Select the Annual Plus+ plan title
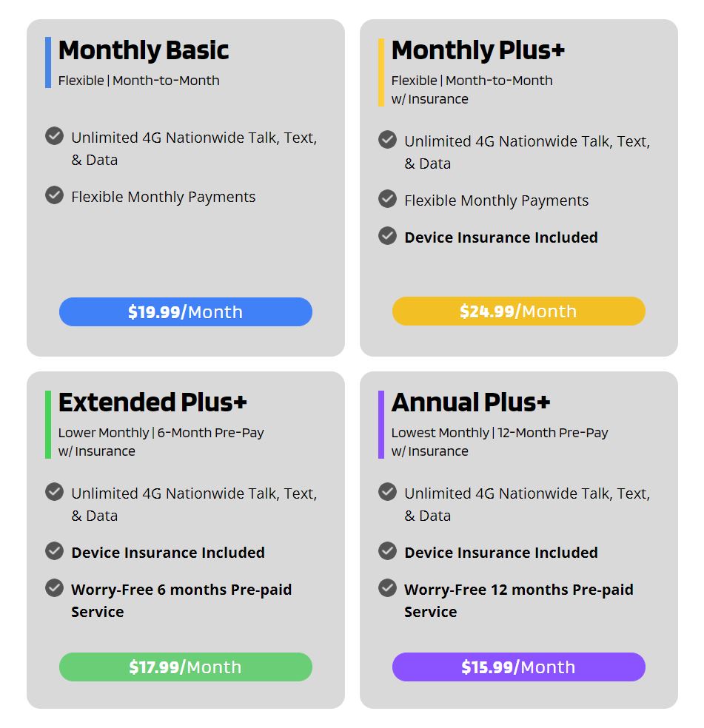 click(470, 402)
